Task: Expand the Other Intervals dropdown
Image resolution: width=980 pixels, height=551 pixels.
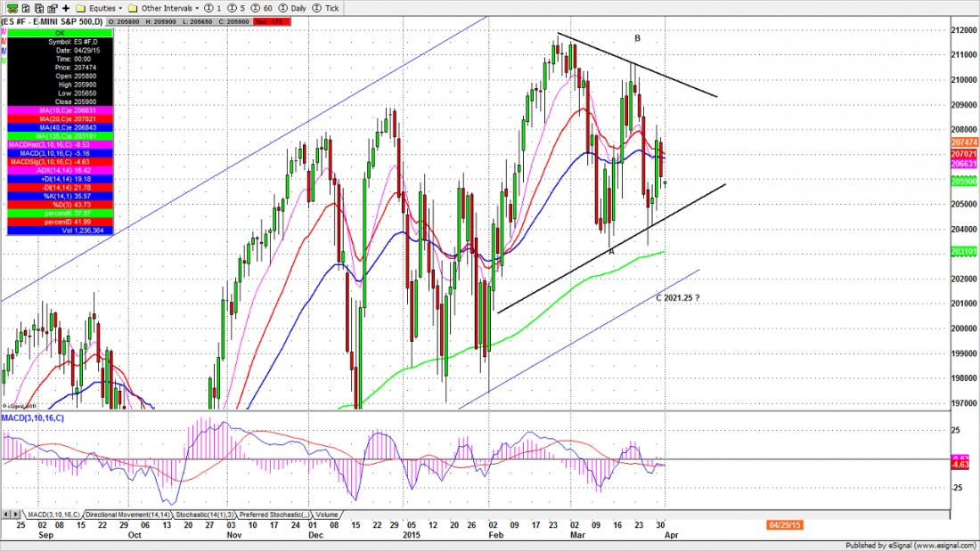Action: click(x=149, y=7)
